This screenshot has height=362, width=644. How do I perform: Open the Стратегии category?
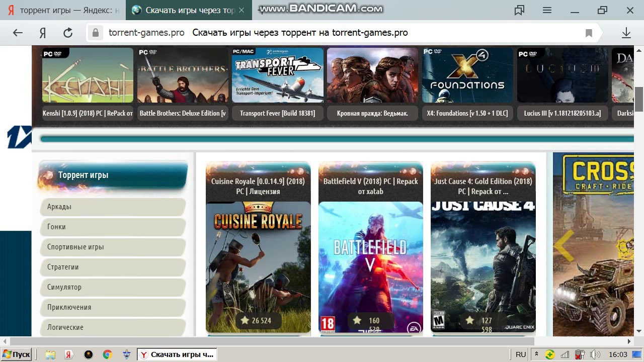tap(113, 267)
